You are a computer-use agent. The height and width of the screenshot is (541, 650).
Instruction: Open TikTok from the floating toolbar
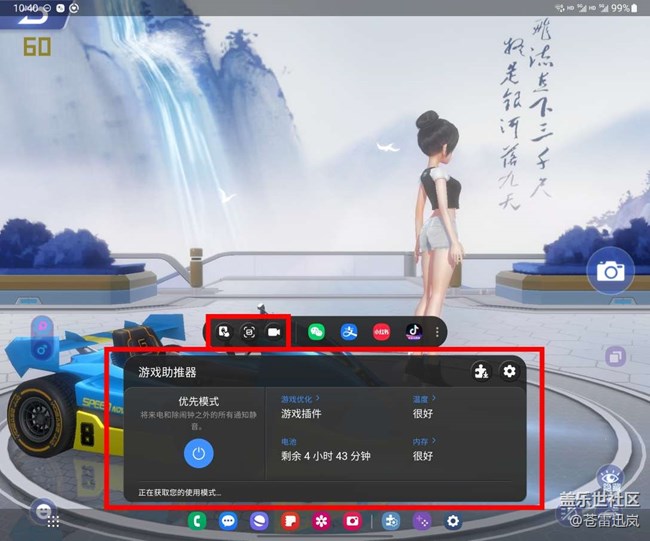(413, 332)
